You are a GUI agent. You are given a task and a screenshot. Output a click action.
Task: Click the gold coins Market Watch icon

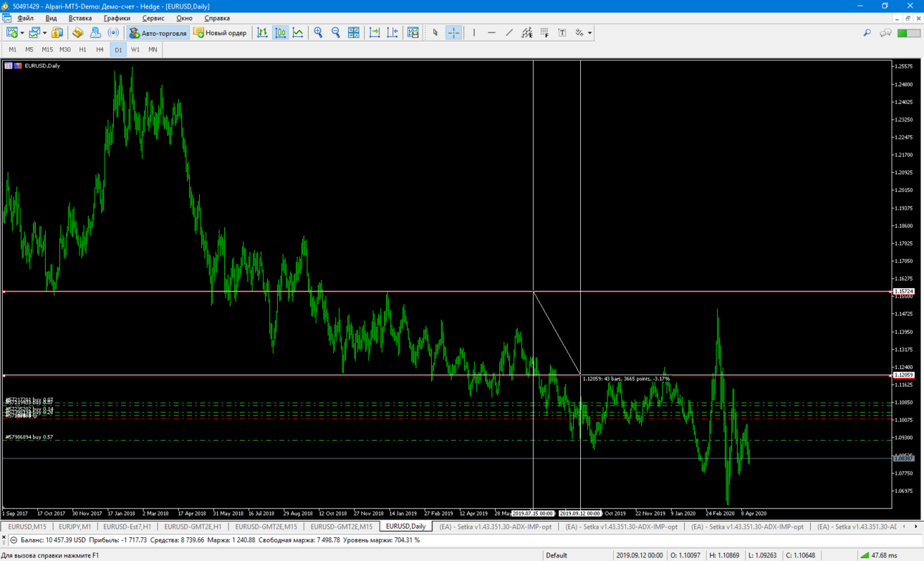click(57, 33)
